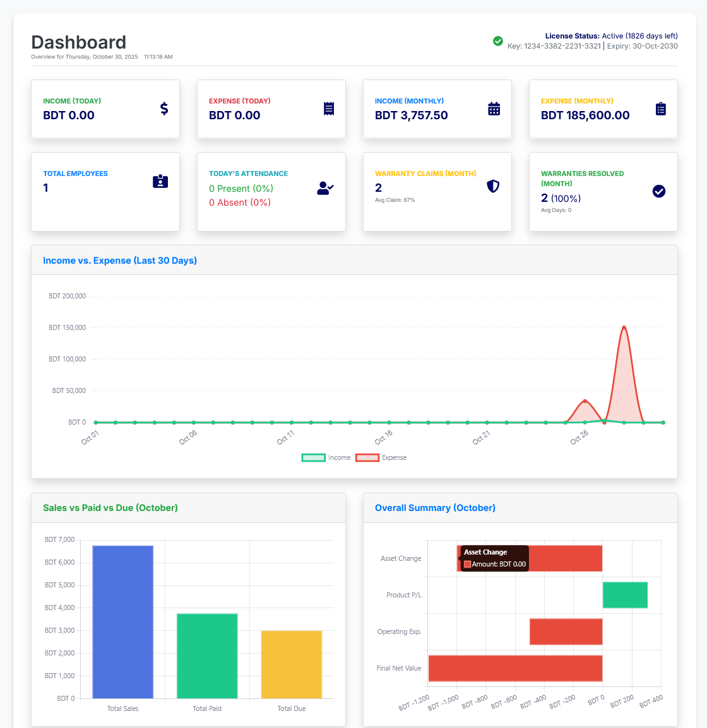Expand the Overall Summary (October) section
Viewport: 707px width, 728px height.
pos(434,507)
